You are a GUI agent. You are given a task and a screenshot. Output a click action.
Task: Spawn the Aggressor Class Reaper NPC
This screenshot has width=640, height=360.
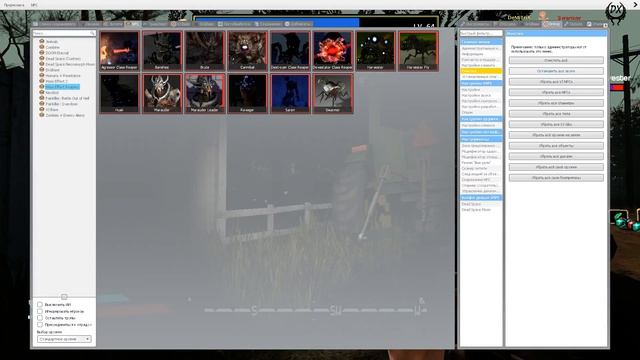[119, 51]
